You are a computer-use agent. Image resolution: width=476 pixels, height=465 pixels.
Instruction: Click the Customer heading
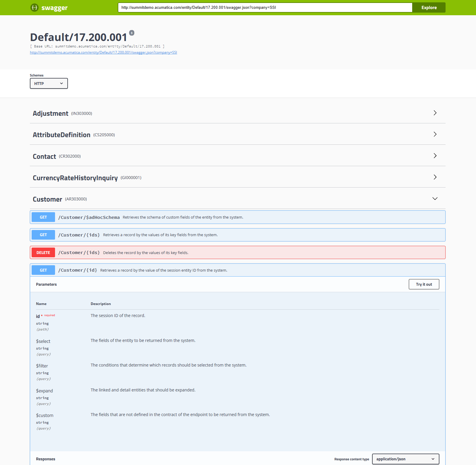tap(47, 199)
